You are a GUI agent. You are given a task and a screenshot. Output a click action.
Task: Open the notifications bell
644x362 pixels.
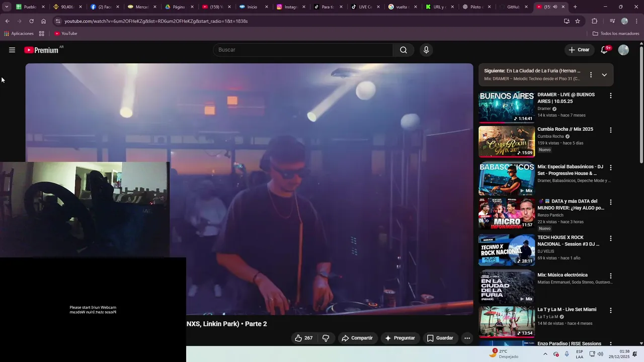click(605, 50)
